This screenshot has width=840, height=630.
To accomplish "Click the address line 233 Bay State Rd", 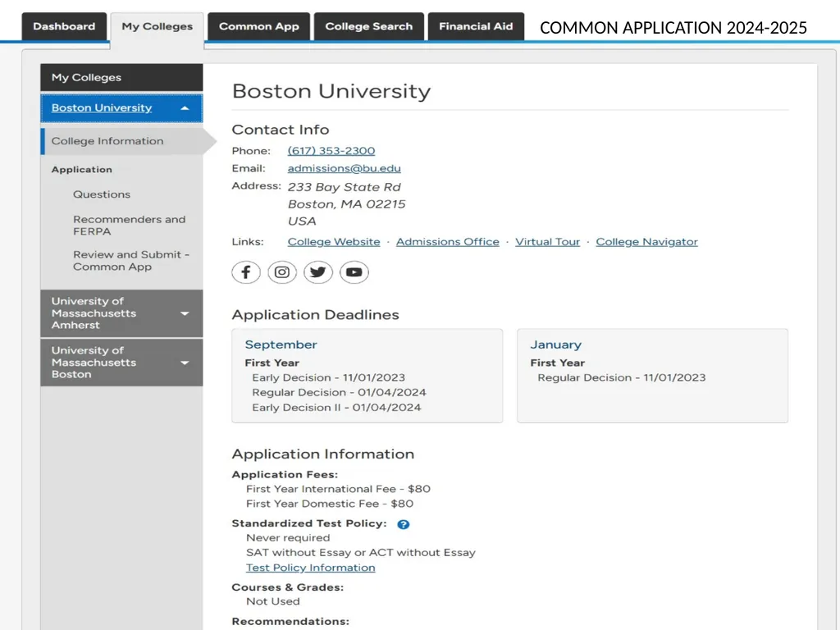I will coord(344,187).
